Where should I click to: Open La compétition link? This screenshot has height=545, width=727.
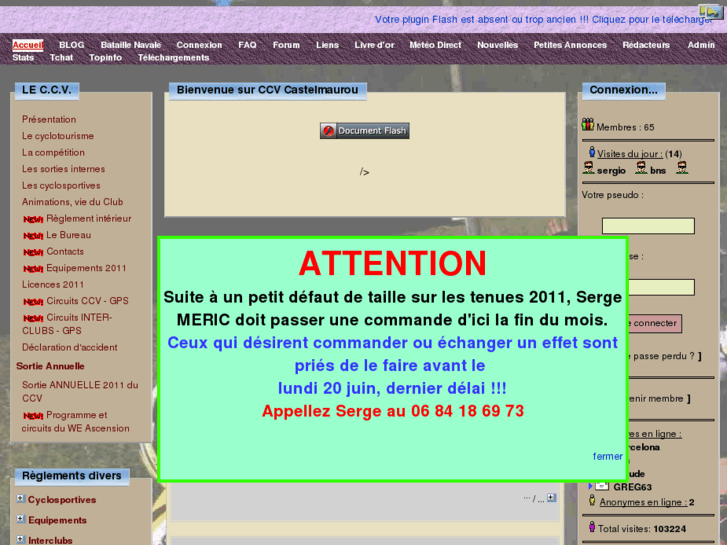[53, 153]
